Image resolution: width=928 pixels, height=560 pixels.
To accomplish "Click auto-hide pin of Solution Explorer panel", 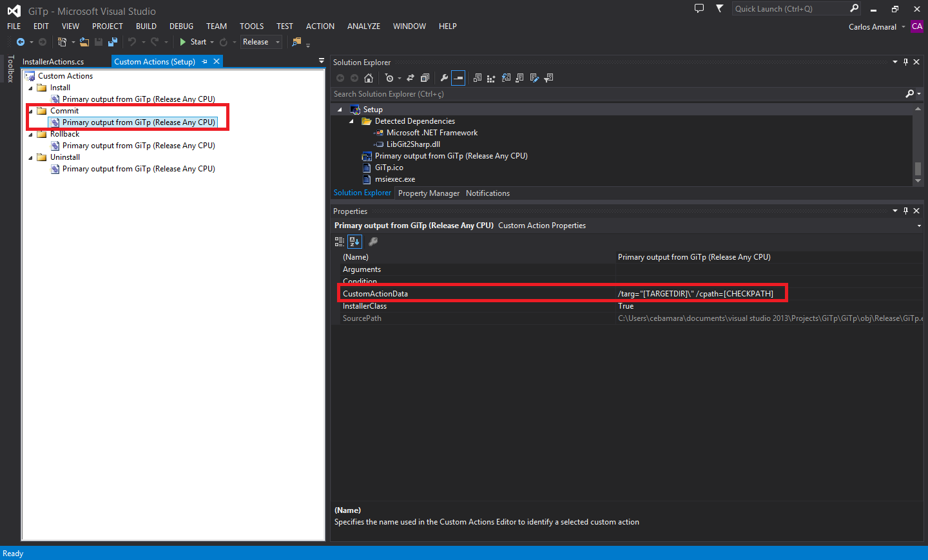I will (905, 62).
